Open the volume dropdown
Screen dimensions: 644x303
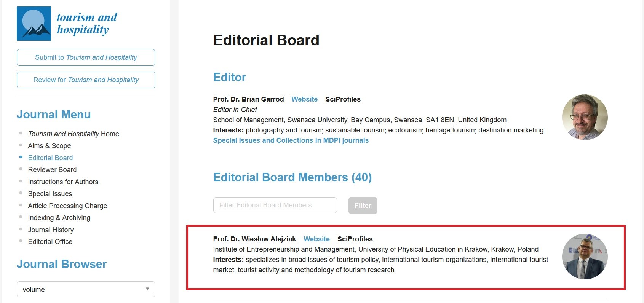86,289
